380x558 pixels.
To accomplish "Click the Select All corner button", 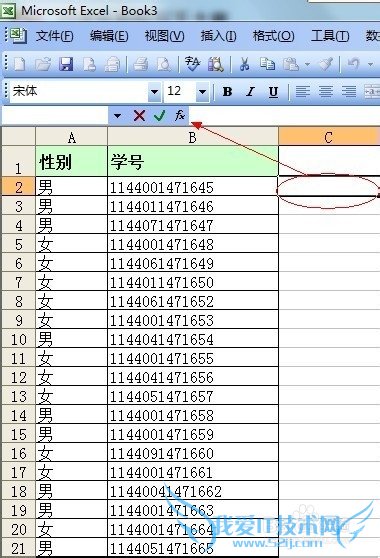I will point(19,137).
